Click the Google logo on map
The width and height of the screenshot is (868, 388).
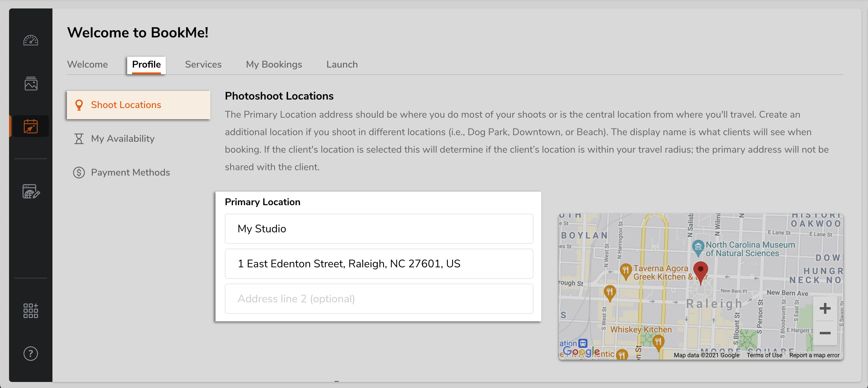coord(582,352)
